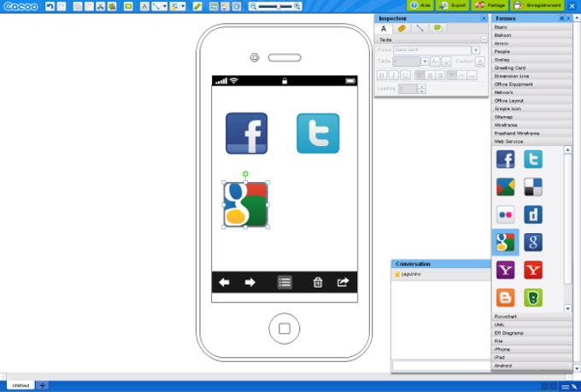Expand the Balloon shapes category
This screenshot has height=392, width=581.
point(532,35)
